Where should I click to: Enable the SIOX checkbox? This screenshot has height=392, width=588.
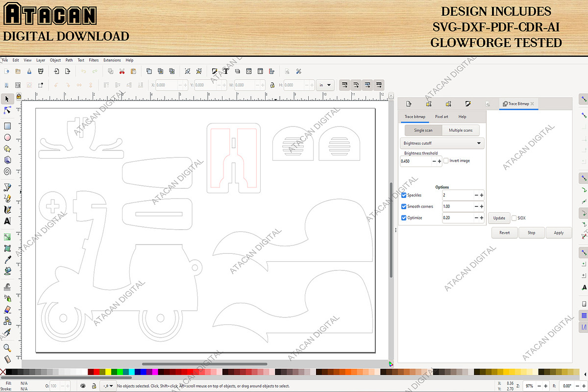tap(514, 218)
